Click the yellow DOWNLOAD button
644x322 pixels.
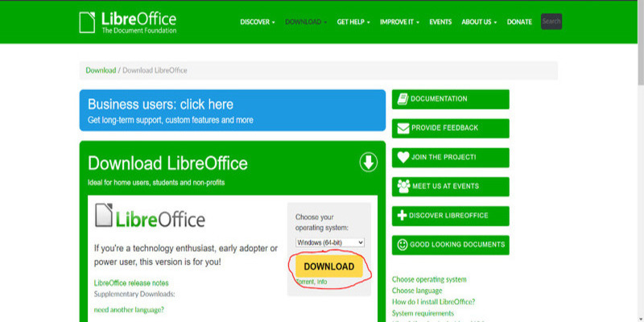point(329,266)
